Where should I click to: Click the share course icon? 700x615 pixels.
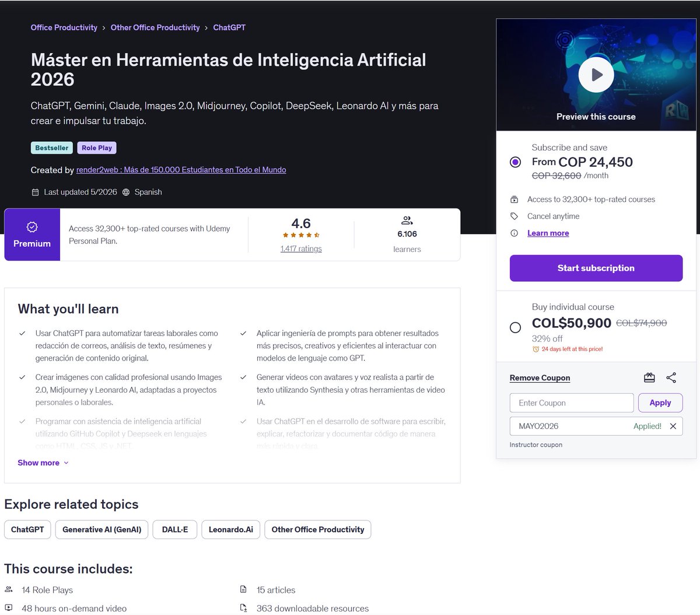(671, 378)
